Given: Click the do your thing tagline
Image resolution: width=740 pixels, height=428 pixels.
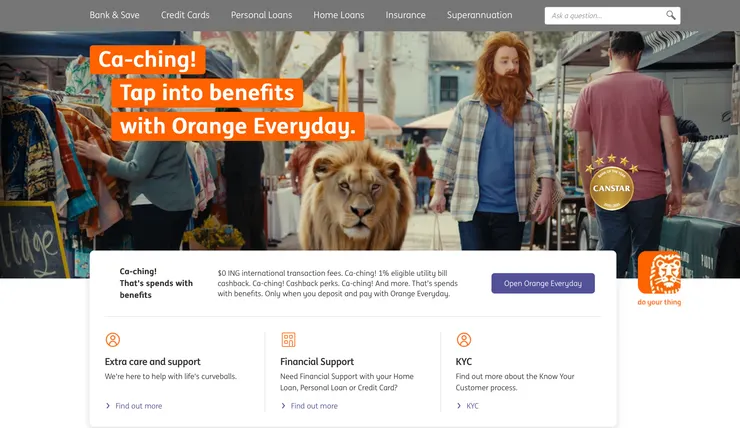Looking at the screenshot, I should pyautogui.click(x=659, y=302).
